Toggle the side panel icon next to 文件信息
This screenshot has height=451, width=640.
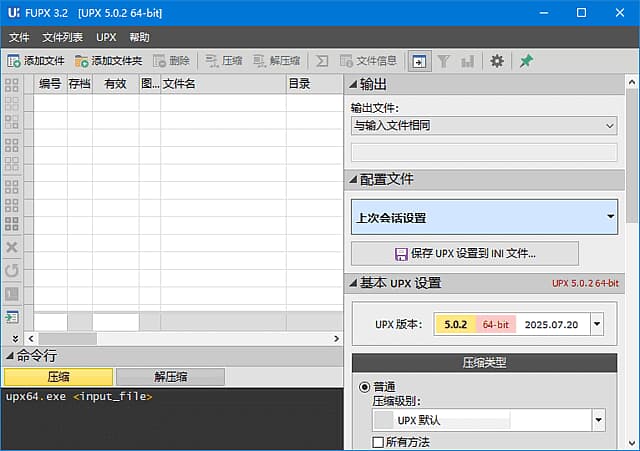click(419, 61)
